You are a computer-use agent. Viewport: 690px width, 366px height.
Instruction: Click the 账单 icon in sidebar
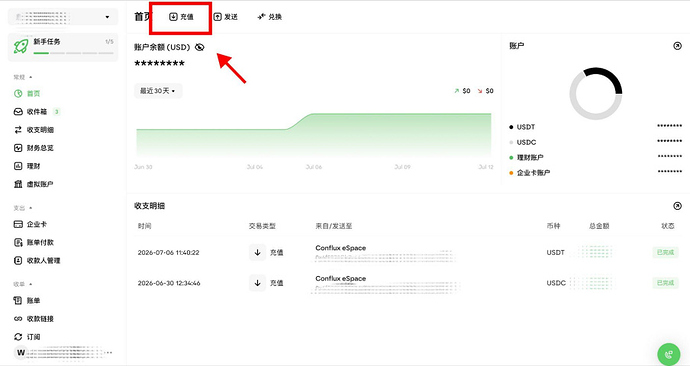point(18,300)
